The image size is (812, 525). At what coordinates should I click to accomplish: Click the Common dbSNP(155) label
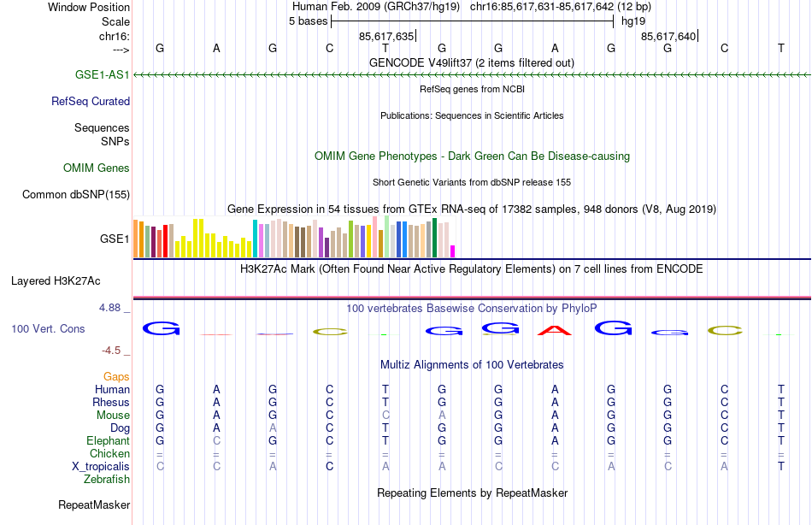click(75, 194)
